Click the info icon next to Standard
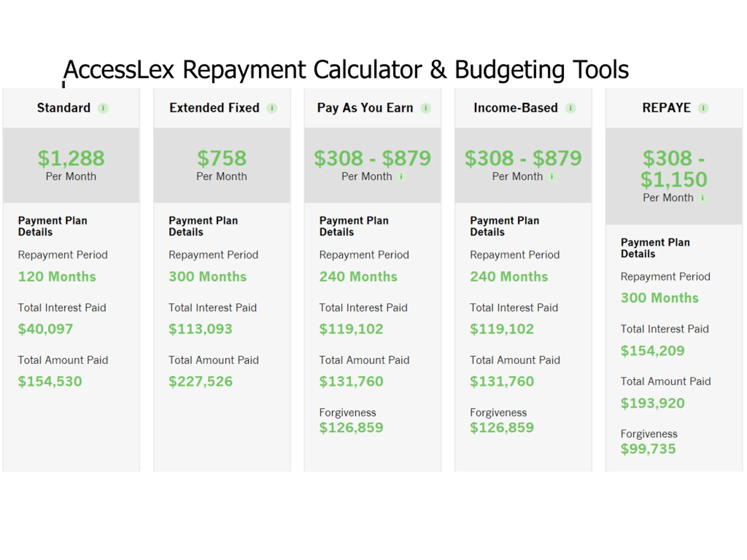Image resolution: width=747 pixels, height=560 pixels. click(103, 108)
